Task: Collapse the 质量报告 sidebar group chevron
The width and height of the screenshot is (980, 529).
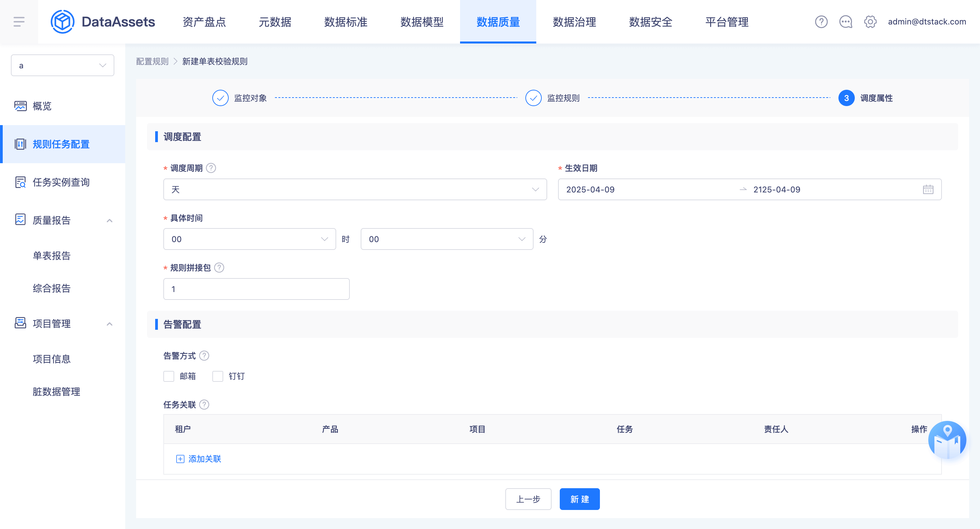Action: [110, 220]
